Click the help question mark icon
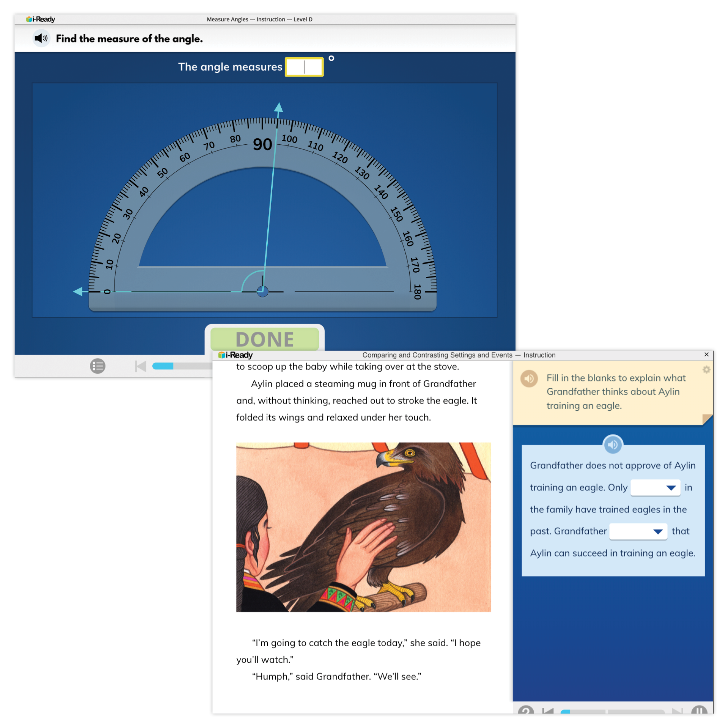Image resolution: width=728 pixels, height=728 pixels. click(526, 710)
